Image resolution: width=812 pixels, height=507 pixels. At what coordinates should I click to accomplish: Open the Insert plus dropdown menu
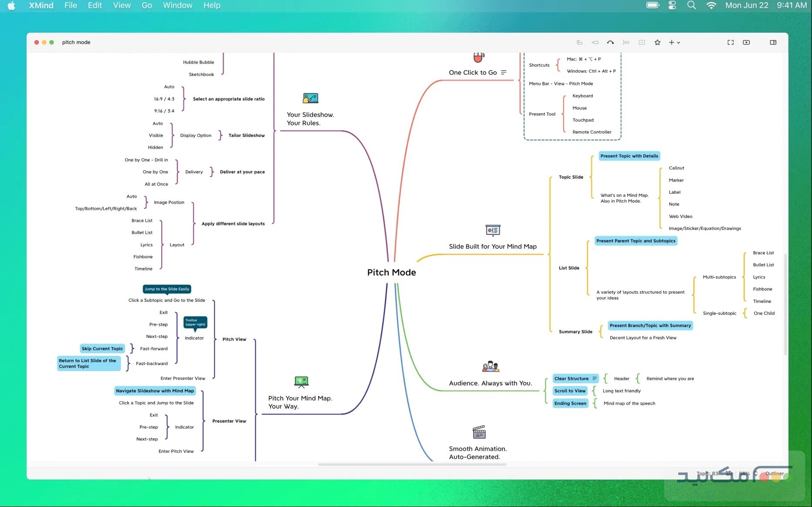[x=674, y=42]
